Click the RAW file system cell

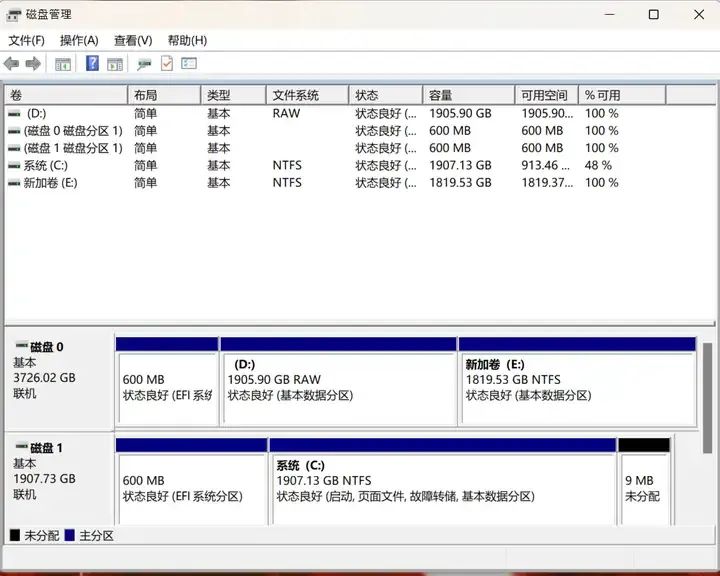point(286,113)
